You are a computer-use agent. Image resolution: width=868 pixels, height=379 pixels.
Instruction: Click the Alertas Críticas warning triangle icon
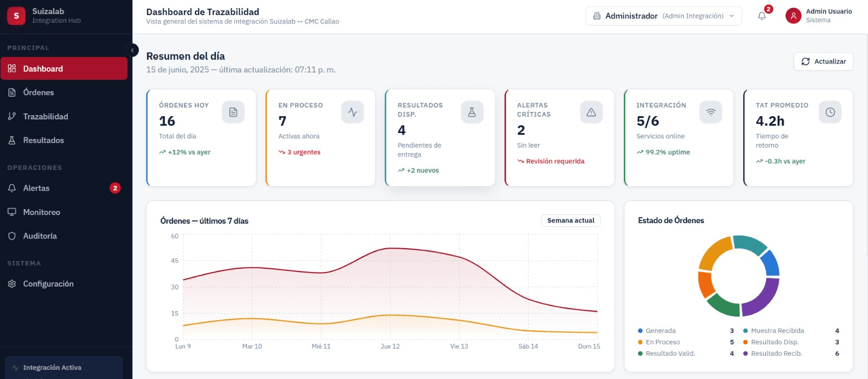pos(591,112)
